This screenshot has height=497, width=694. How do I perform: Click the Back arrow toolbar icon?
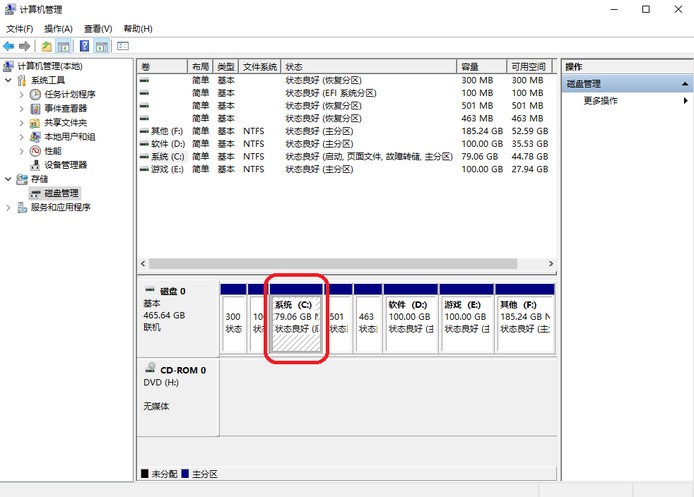coord(8,46)
